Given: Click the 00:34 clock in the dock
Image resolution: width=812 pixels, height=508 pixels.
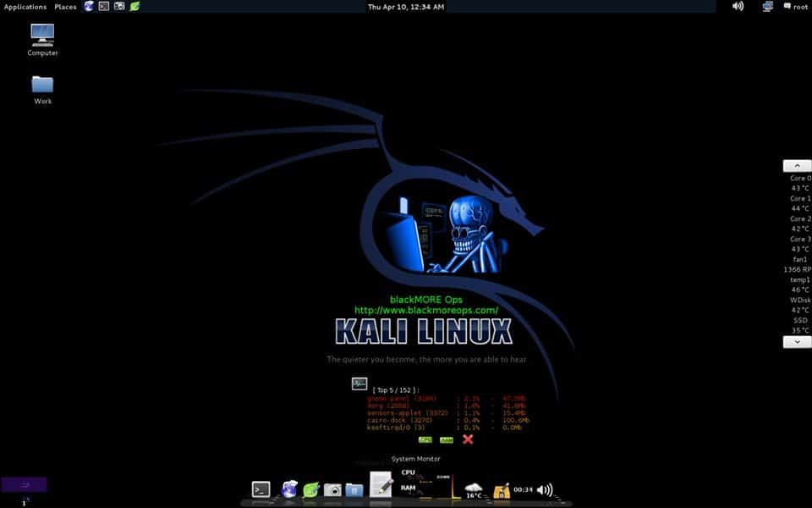Looking at the screenshot, I should (523, 489).
